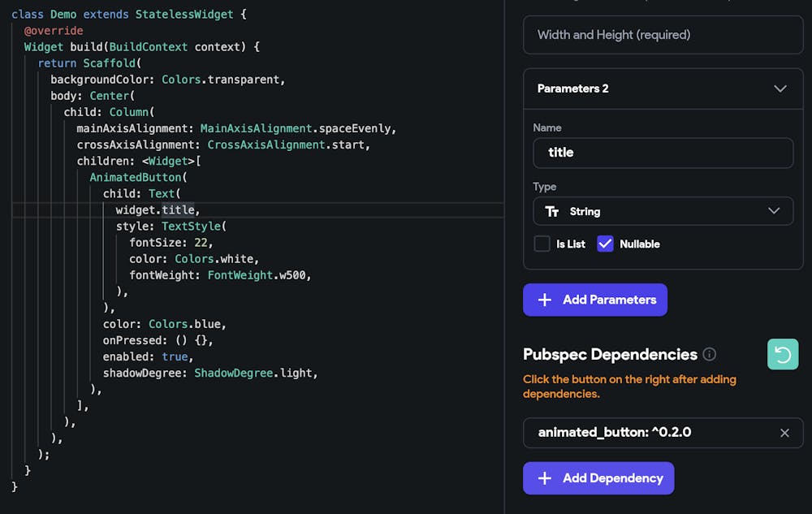Focus the Width and Height field
Viewport: 812px width, 514px height.
click(663, 35)
